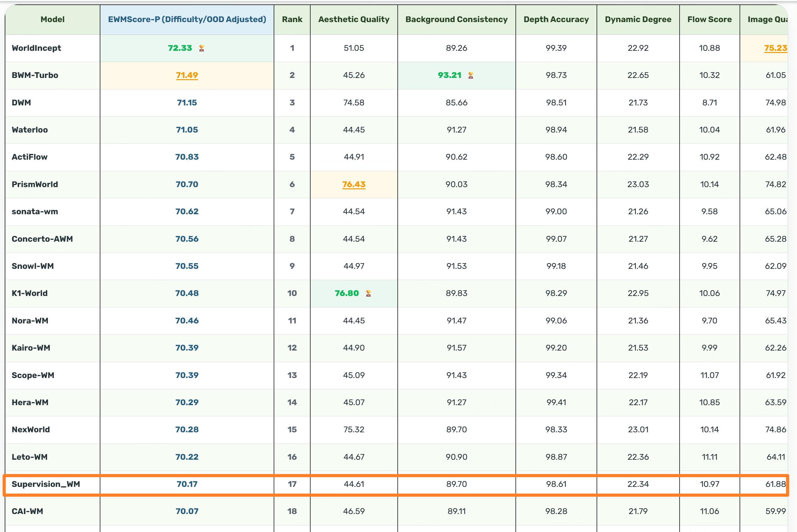Click the 70.17 score for Supervision_WM

(187, 484)
